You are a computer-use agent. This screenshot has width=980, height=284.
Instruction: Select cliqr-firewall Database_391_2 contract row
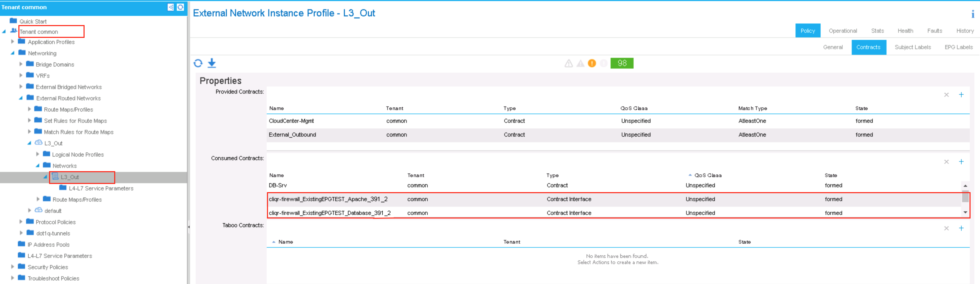point(614,213)
